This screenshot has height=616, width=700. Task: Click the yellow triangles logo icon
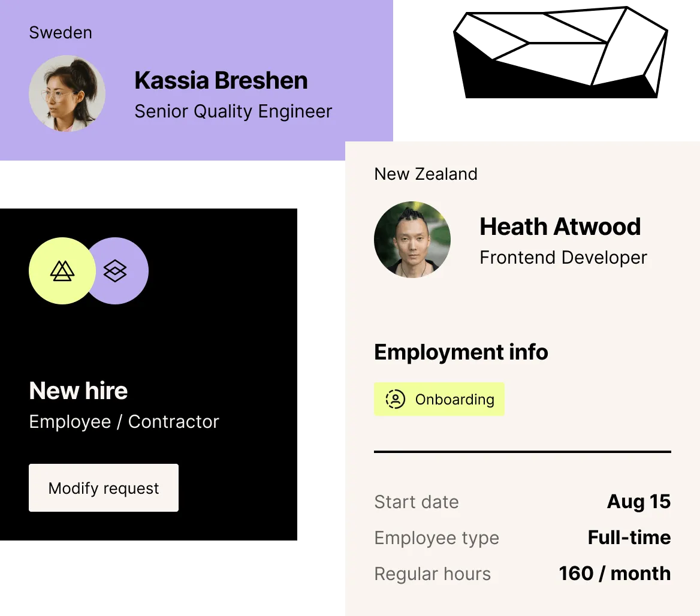(62, 271)
